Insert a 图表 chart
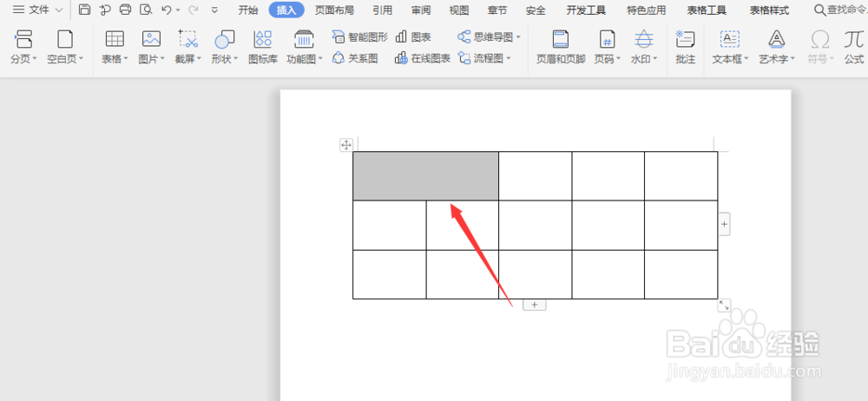 click(x=413, y=37)
